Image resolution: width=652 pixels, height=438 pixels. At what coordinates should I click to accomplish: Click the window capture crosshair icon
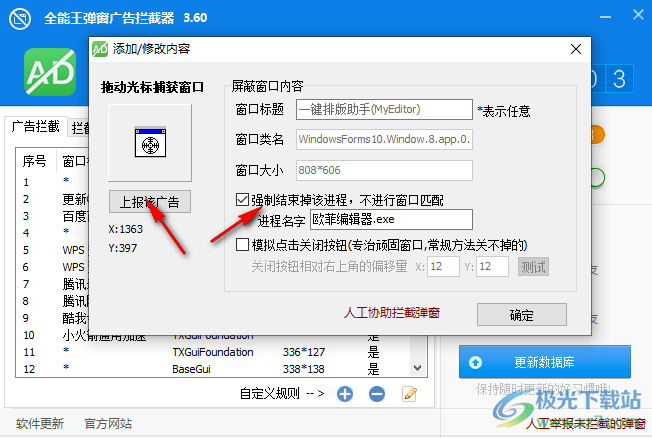pyautogui.click(x=150, y=143)
